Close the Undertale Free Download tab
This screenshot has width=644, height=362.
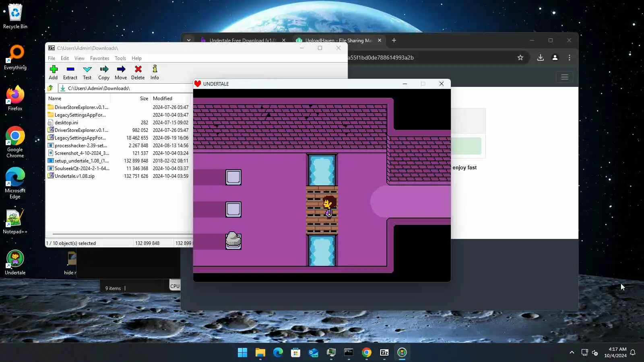coord(284,40)
